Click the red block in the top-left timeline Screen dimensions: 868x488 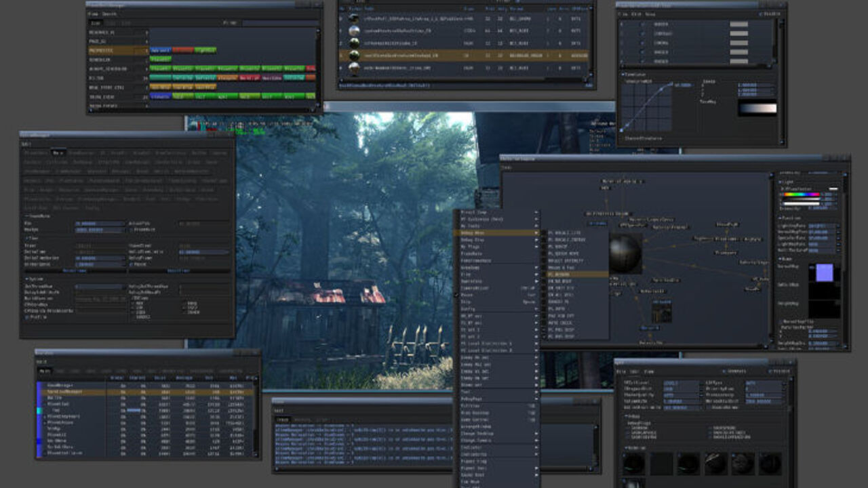[182, 50]
